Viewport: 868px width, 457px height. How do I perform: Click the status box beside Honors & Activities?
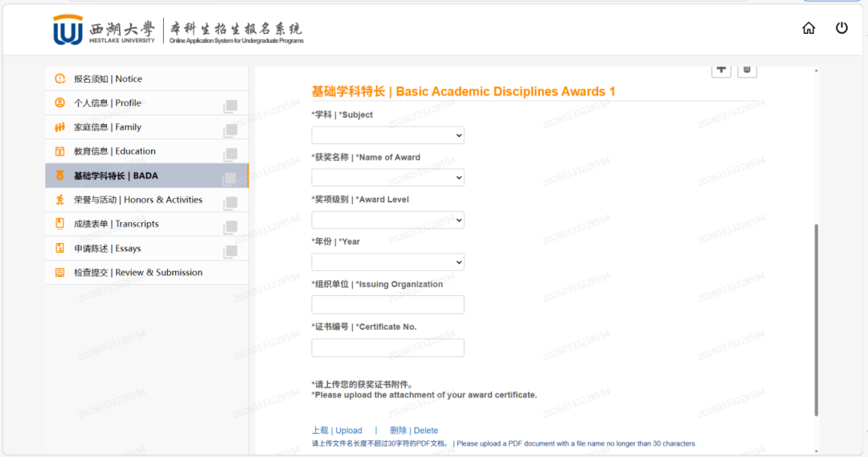coord(231,203)
